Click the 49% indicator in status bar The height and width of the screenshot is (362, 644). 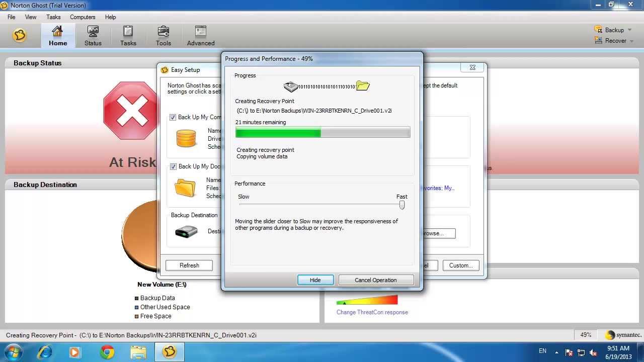click(586, 335)
